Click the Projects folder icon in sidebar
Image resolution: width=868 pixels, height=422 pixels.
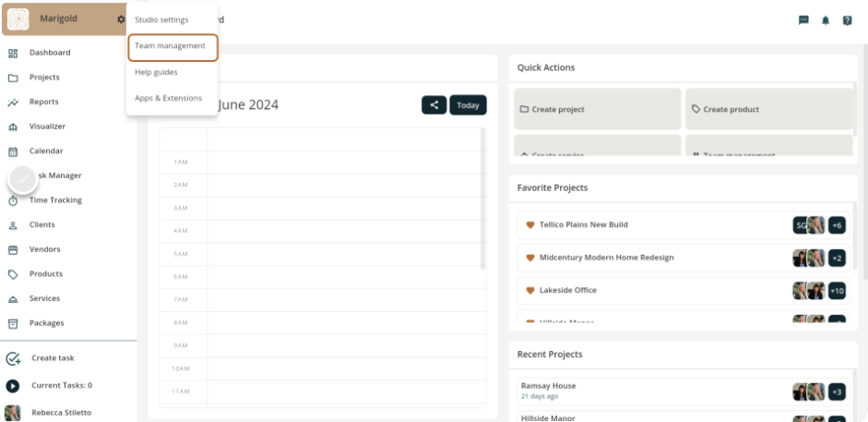click(13, 78)
